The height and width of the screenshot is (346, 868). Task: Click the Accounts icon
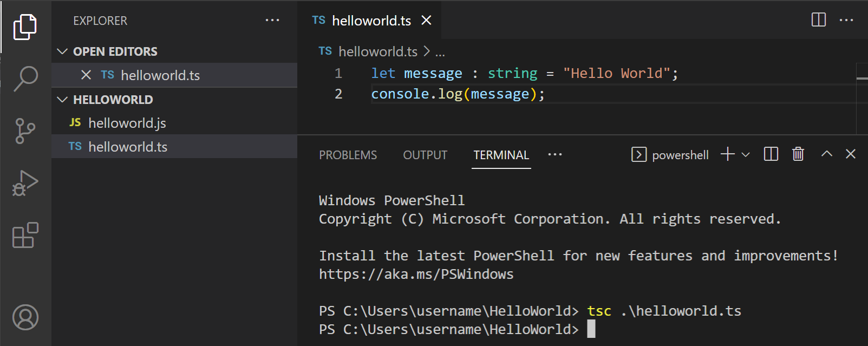pos(25,317)
